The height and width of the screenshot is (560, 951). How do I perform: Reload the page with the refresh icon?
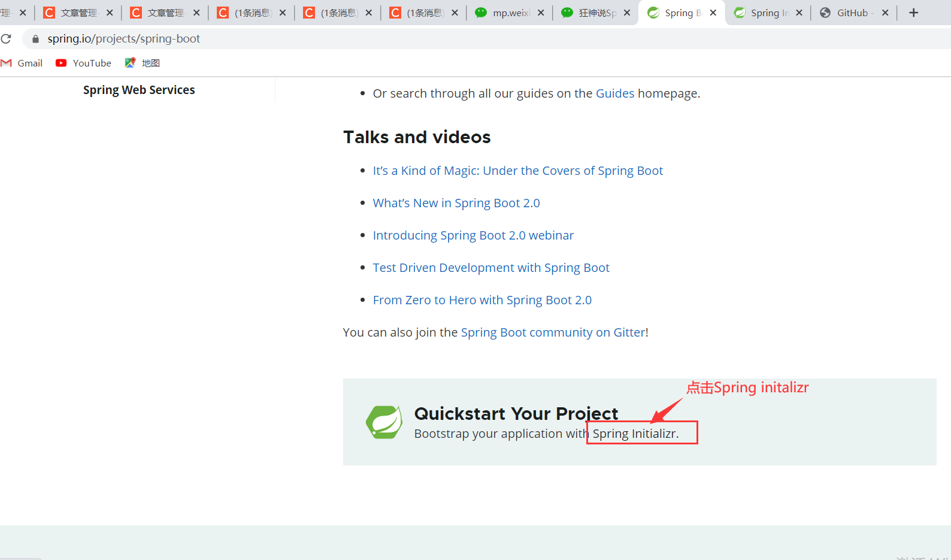pos(6,39)
